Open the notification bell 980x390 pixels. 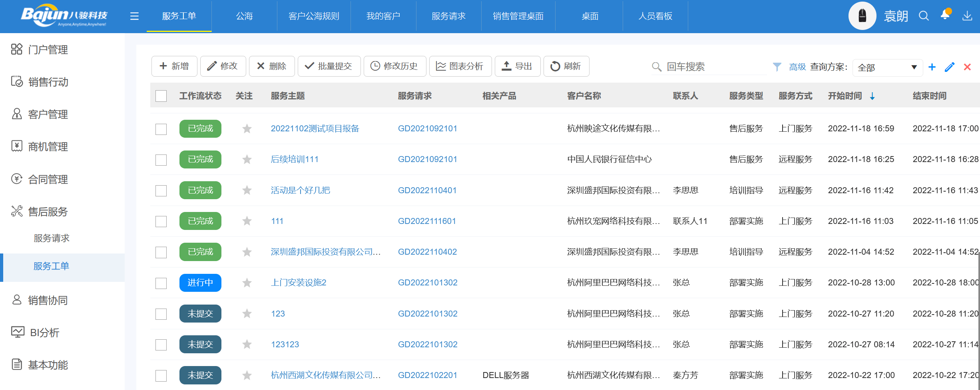945,15
